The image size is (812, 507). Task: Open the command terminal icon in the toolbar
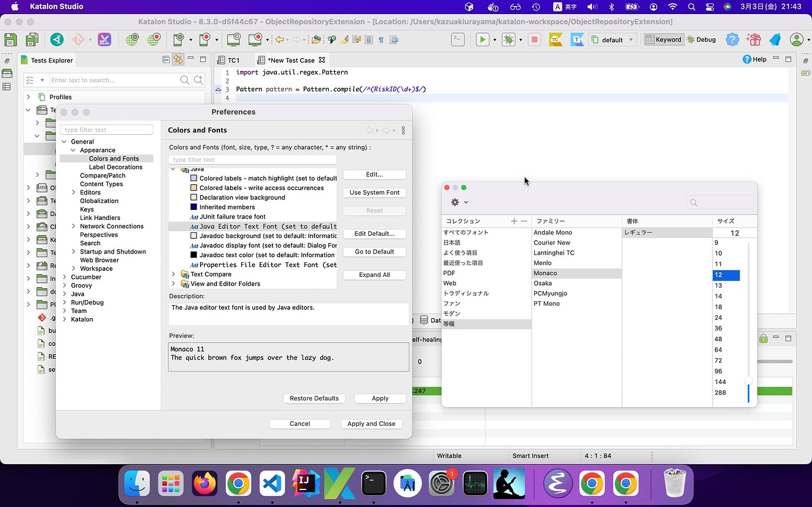[459, 39]
